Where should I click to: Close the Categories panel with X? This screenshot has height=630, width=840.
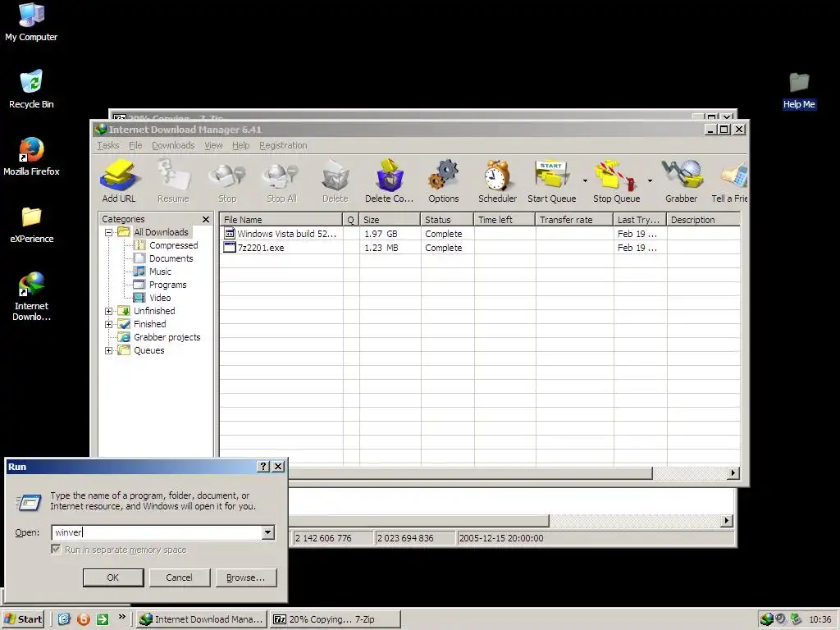tap(206, 220)
